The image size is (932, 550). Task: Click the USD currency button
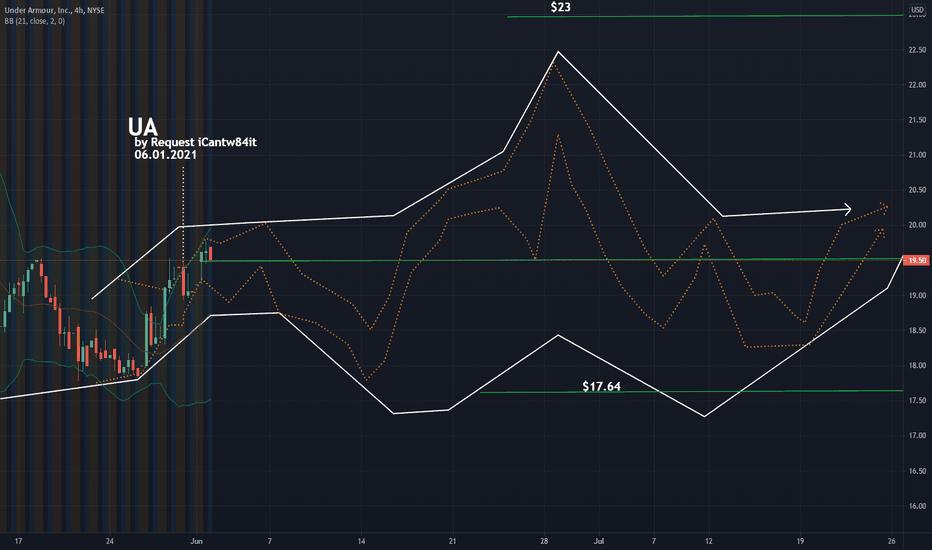point(917,10)
